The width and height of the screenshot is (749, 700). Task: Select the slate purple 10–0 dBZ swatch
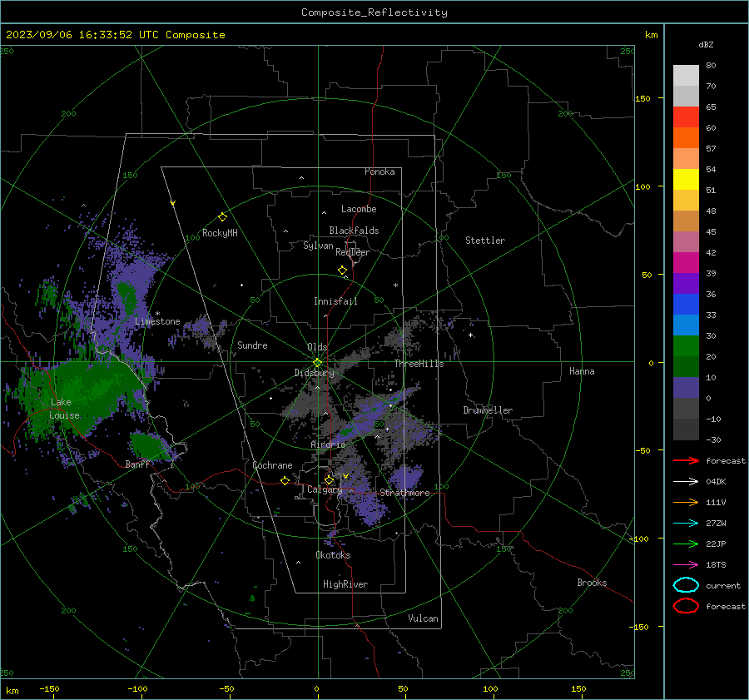686,387
